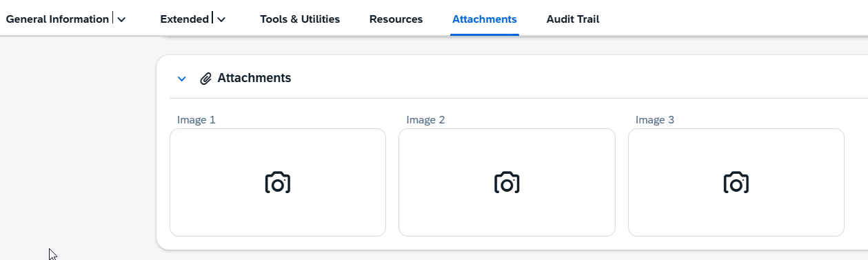Collapse the Attachments section chevron
Screen dimensions: 868x260
pos(182,79)
